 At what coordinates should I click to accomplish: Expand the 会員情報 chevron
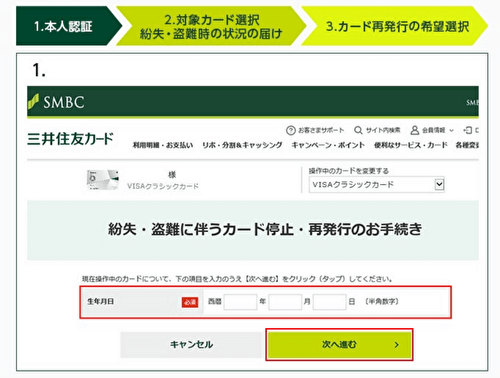(x=452, y=131)
